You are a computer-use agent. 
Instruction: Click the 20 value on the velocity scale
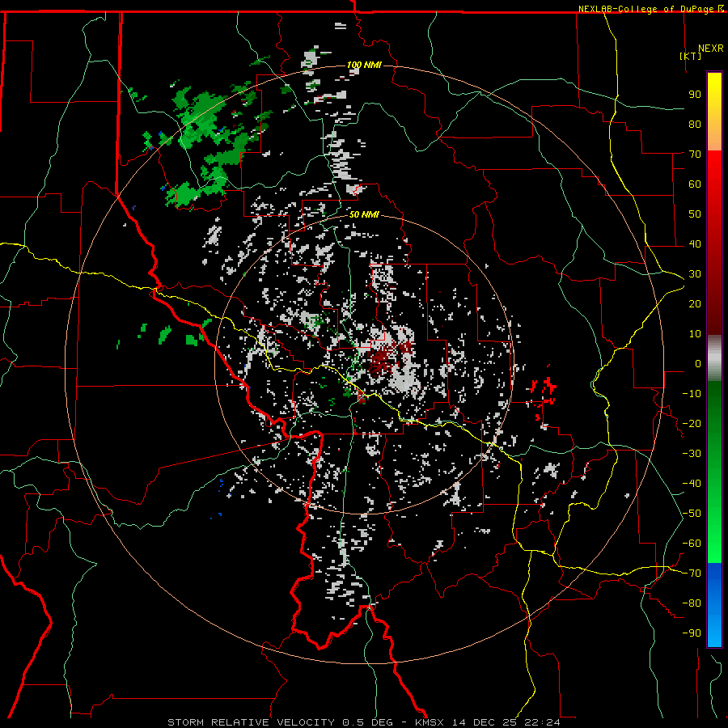tap(695, 304)
